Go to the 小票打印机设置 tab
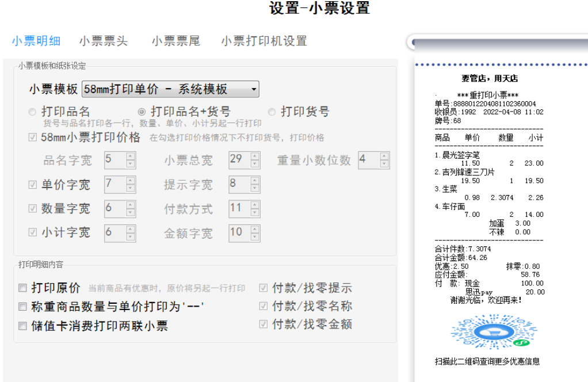Viewport: 588px width, 382px height. click(x=264, y=41)
